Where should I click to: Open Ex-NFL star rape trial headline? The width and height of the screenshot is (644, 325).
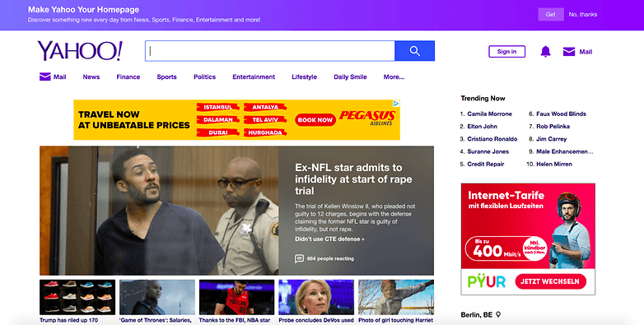[x=353, y=179]
